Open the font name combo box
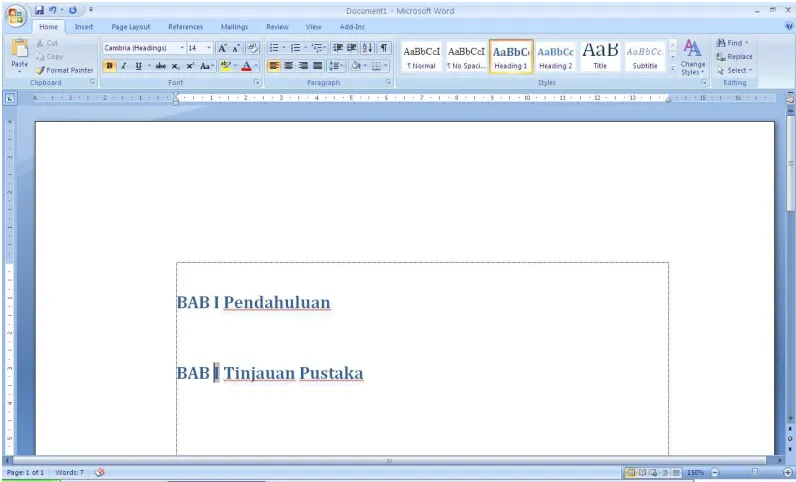Image resolution: width=796 pixels, height=482 pixels. (144, 48)
